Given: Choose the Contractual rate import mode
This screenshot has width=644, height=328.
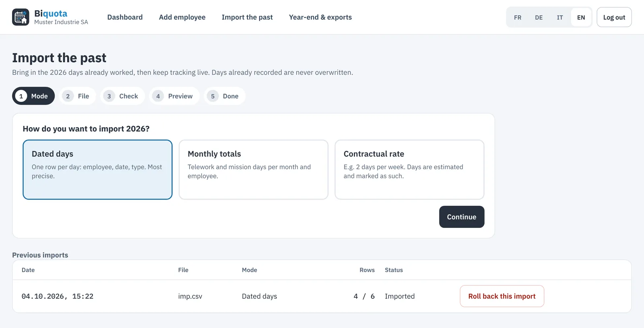Looking at the screenshot, I should (409, 170).
